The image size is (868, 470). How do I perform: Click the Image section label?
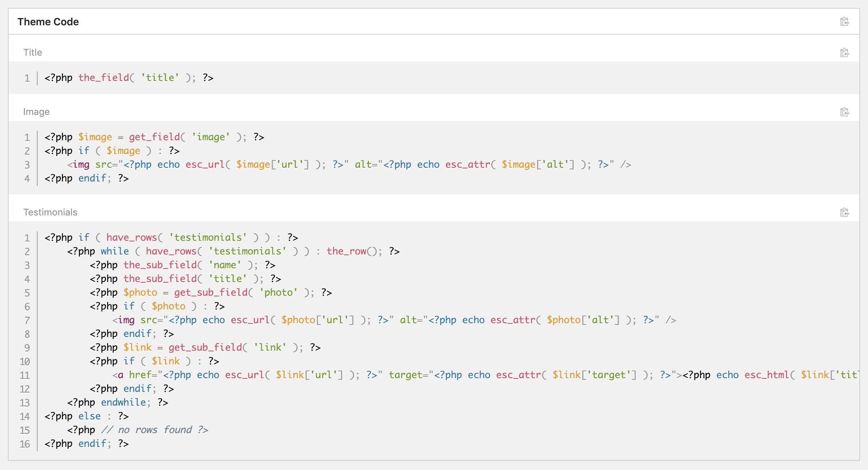click(36, 112)
